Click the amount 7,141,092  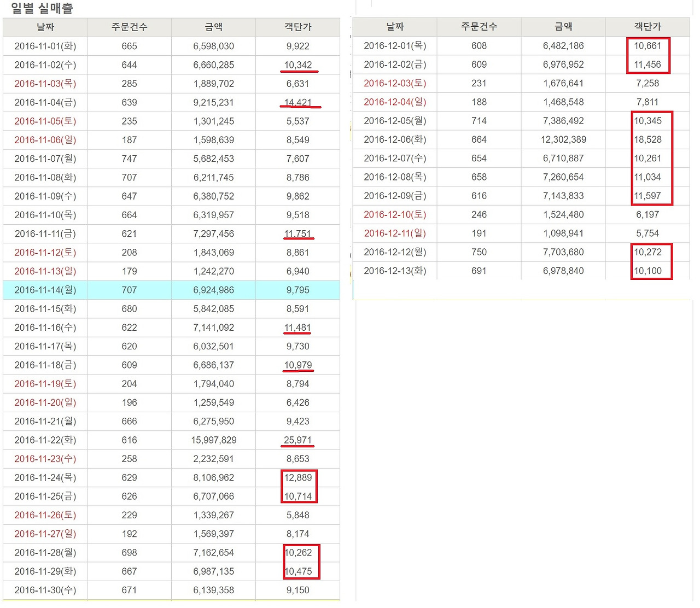214,328
